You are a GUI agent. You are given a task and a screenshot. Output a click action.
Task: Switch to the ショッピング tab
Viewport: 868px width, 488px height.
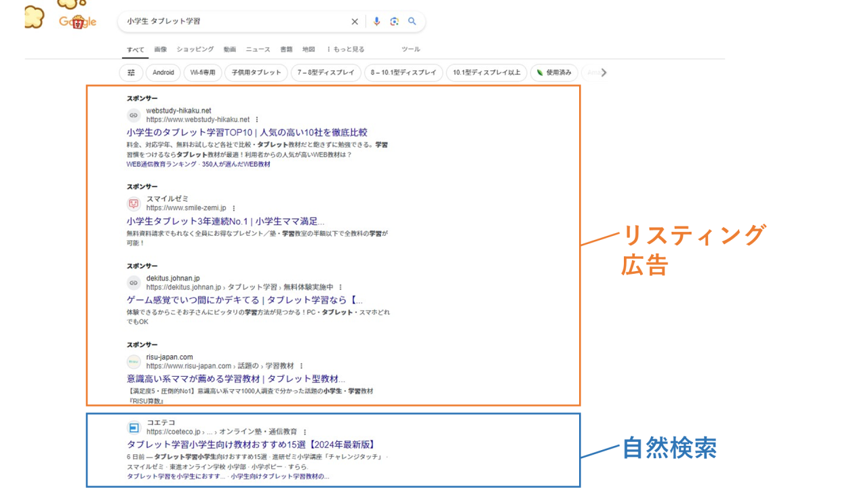pyautogui.click(x=195, y=49)
